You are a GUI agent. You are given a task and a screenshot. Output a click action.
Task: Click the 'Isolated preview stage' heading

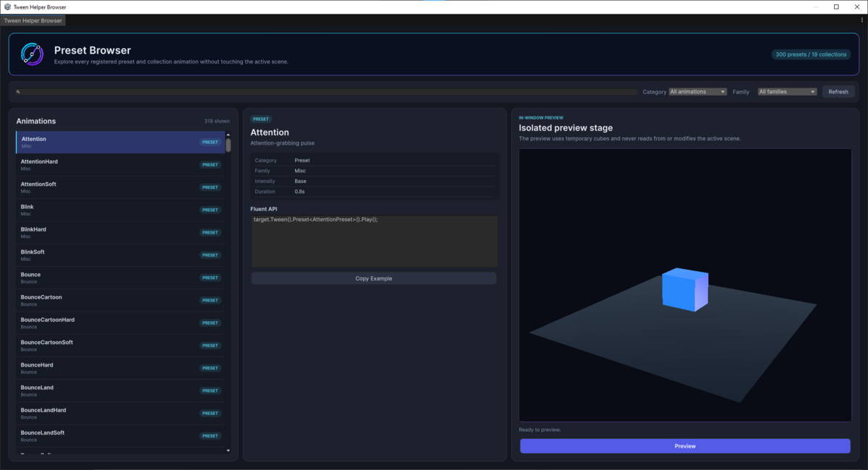pos(566,128)
